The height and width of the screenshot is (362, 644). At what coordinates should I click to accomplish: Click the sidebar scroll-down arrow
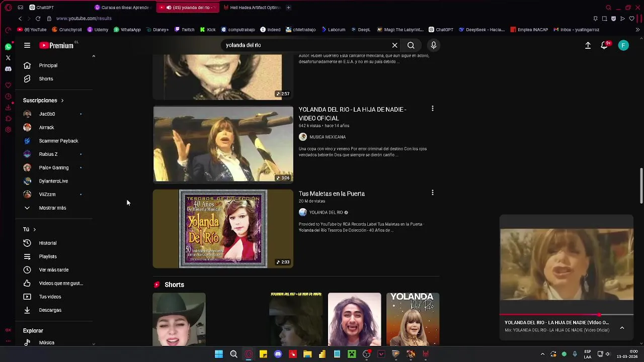click(94, 344)
